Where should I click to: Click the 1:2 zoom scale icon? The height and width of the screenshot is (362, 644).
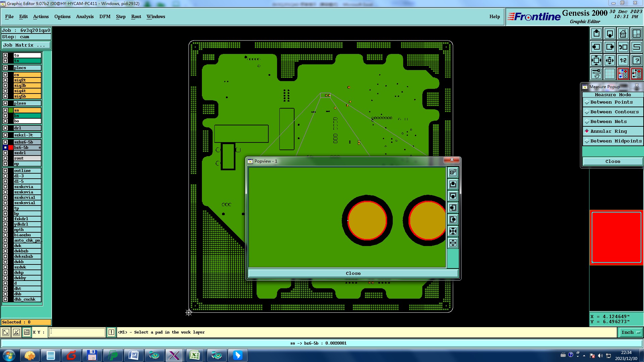coord(623,60)
